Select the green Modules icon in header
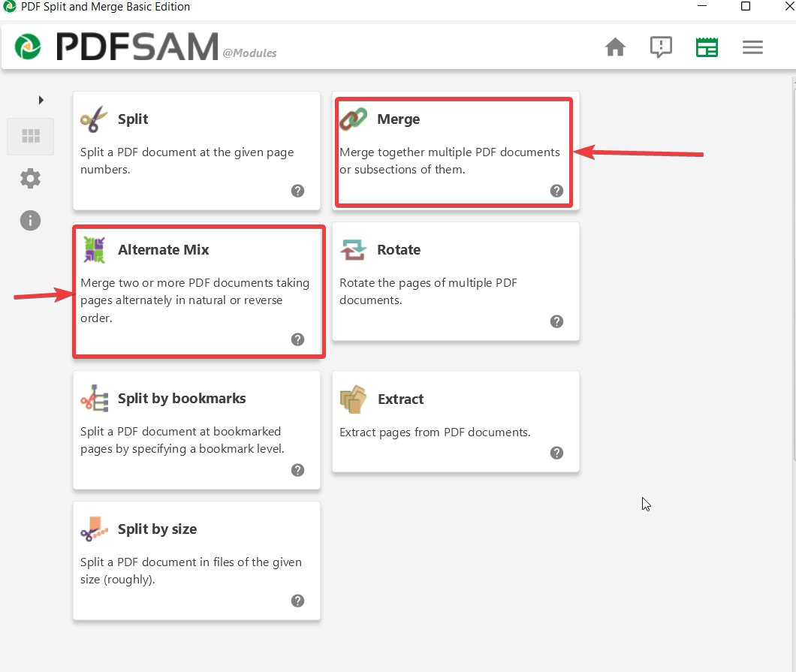796x672 pixels. pos(707,47)
